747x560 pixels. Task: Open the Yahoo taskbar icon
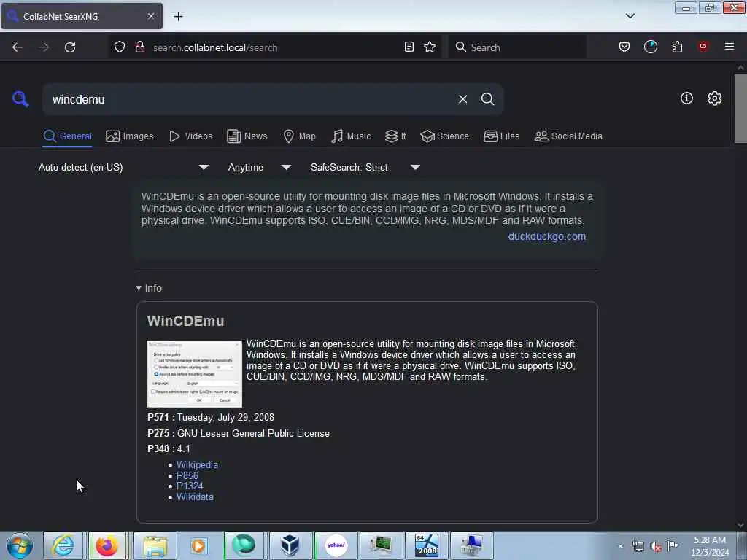[x=336, y=545]
